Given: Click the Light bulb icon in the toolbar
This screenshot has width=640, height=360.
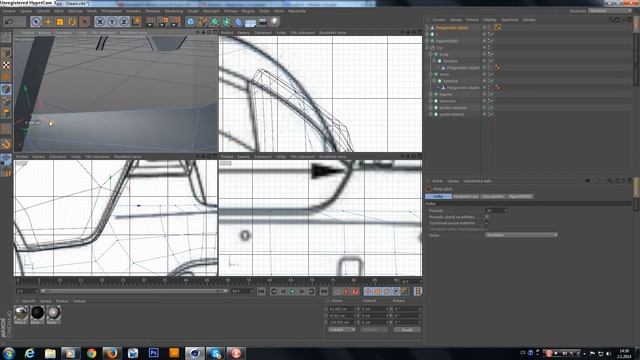Looking at the screenshot, I should [x=275, y=21].
